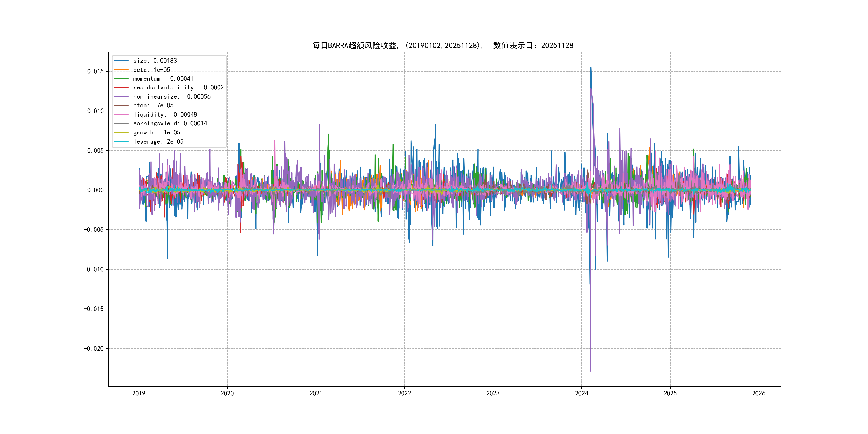Click the 2024 x-axis tick label
The height and width of the screenshot is (434, 868).
pos(581,393)
